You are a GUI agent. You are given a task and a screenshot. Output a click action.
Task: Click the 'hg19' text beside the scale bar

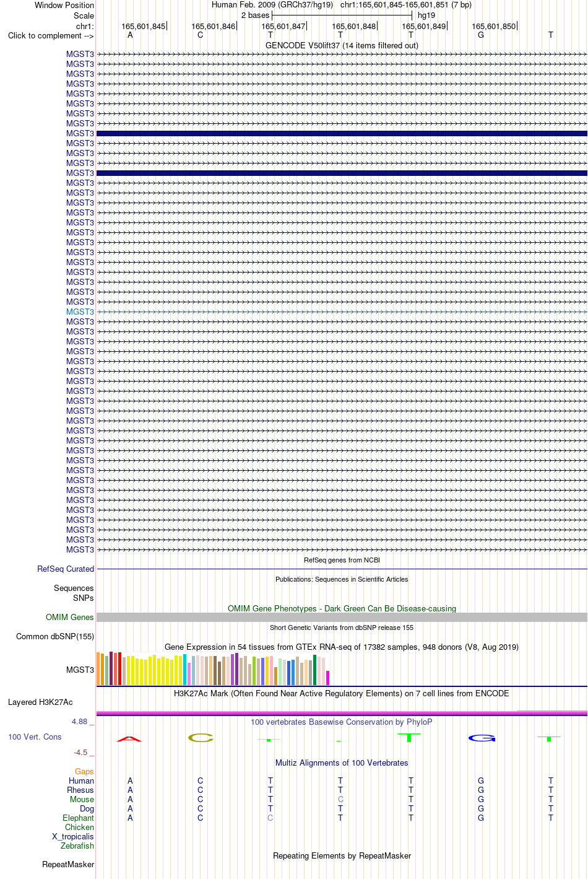tap(426, 15)
